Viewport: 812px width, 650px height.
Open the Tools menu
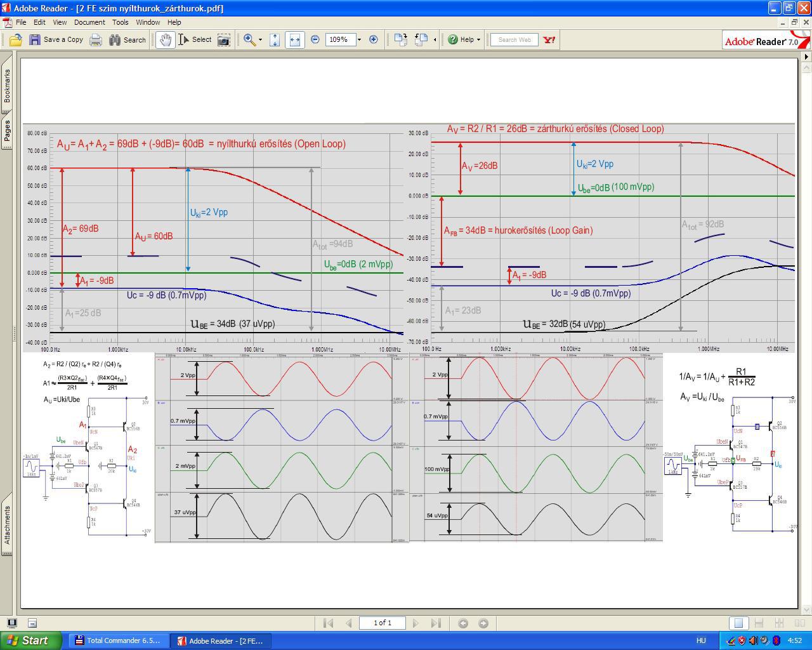[121, 22]
